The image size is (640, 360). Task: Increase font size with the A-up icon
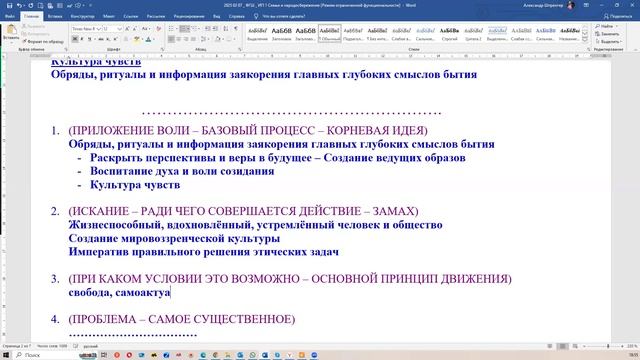tap(127, 29)
